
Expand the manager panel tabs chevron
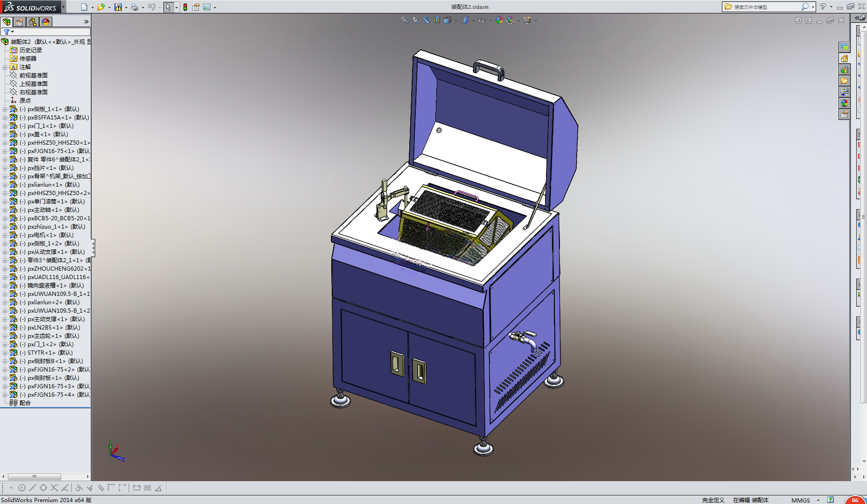click(x=86, y=22)
